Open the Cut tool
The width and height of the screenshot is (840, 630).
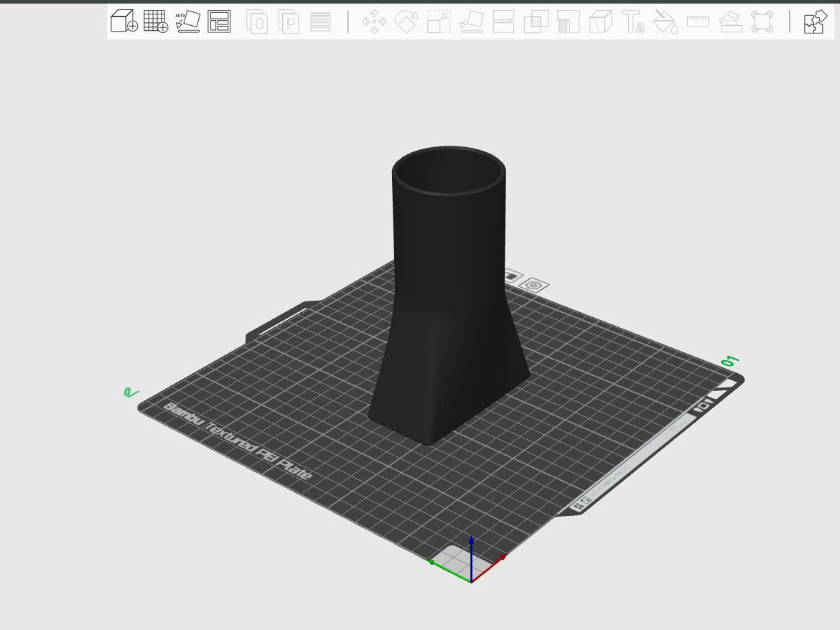point(503,22)
